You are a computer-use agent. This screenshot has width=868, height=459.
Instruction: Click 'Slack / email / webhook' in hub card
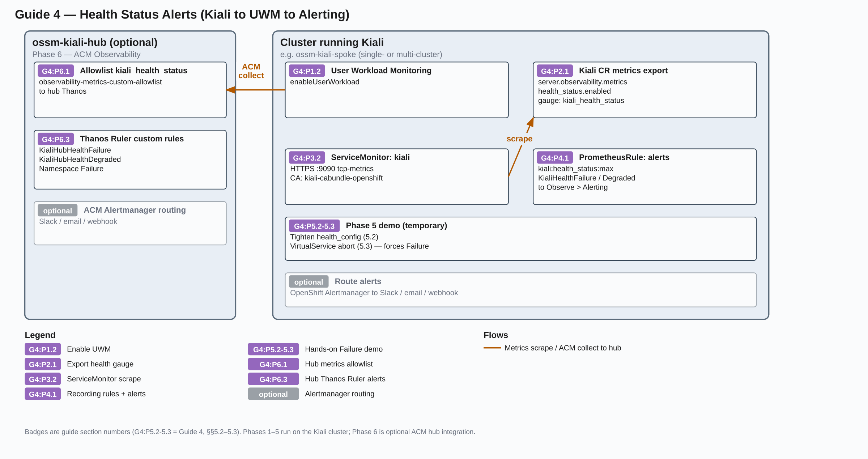click(78, 221)
